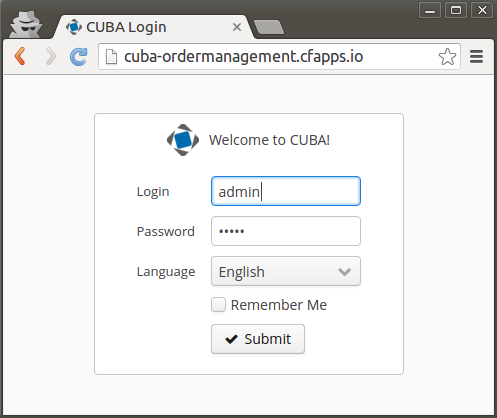Submit the login form

coord(258,339)
